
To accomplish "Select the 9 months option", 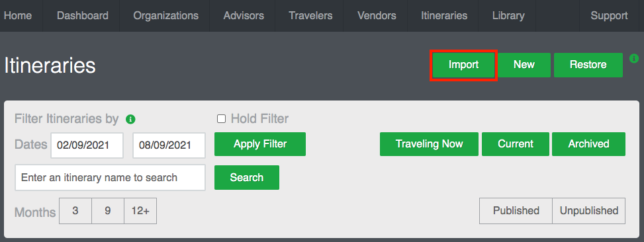I will (x=108, y=211).
